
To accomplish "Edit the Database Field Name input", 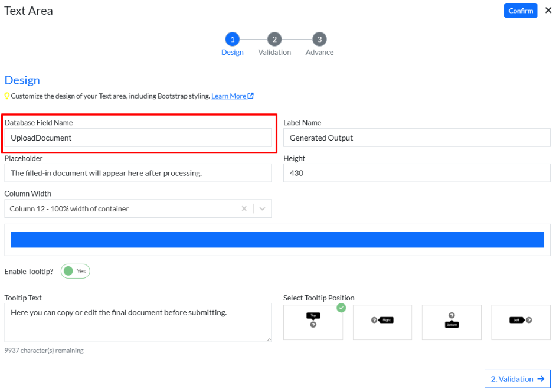I will (138, 138).
